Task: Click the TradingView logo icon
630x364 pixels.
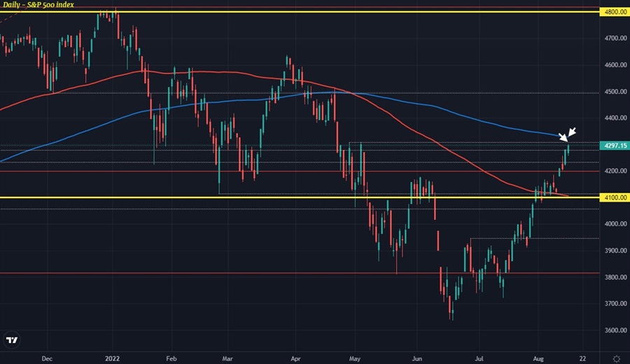Action: (12, 340)
